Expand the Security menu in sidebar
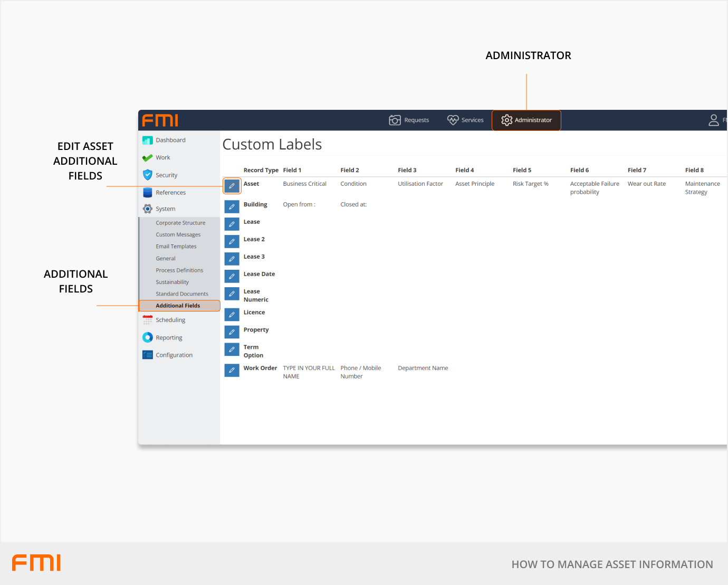 point(166,175)
